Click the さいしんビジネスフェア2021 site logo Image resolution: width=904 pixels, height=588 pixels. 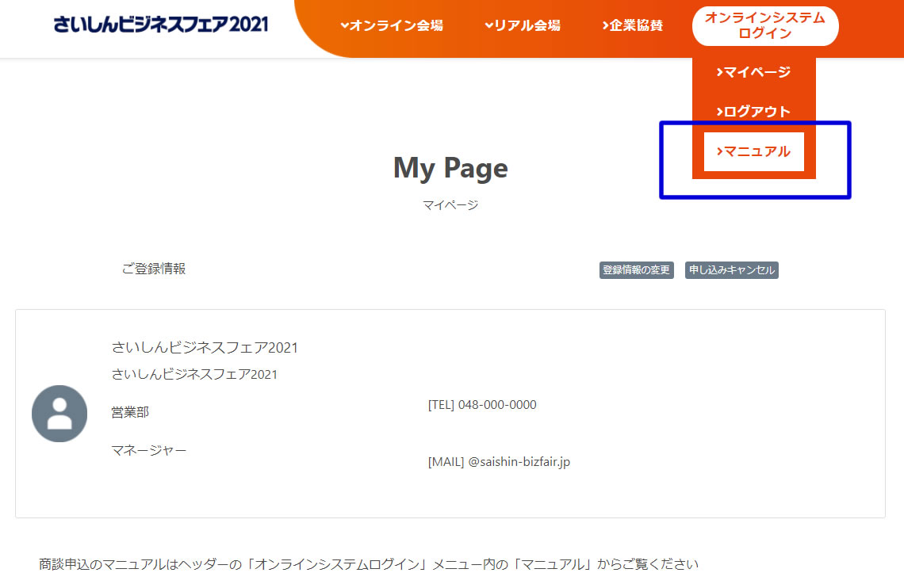[x=161, y=24]
